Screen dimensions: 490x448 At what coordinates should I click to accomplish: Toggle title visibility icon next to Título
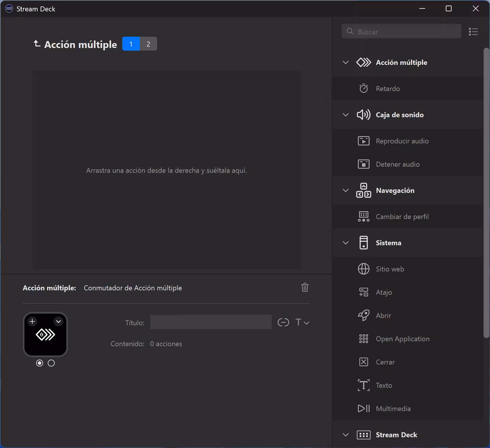283,322
